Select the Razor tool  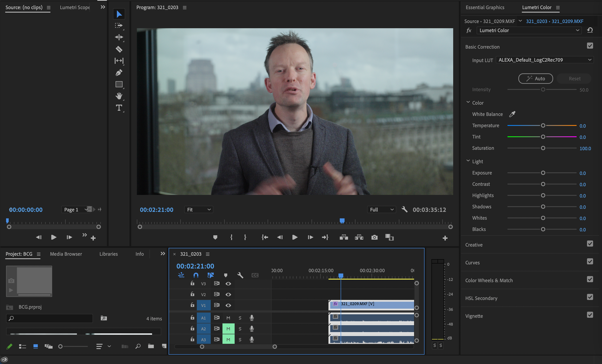point(119,49)
